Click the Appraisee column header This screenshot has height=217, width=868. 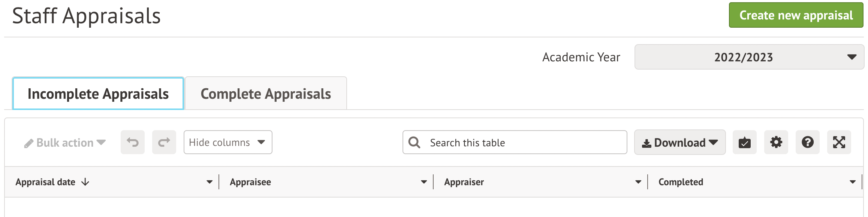click(x=250, y=182)
